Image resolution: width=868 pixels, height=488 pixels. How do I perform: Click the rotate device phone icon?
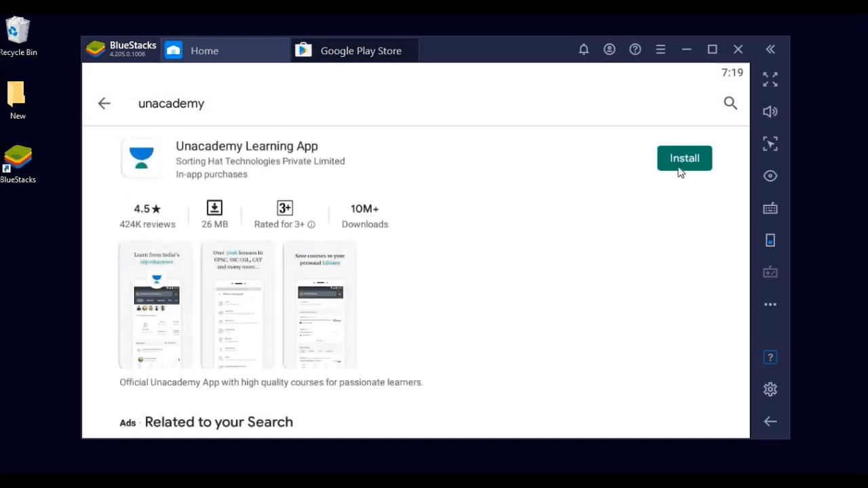[x=770, y=241]
